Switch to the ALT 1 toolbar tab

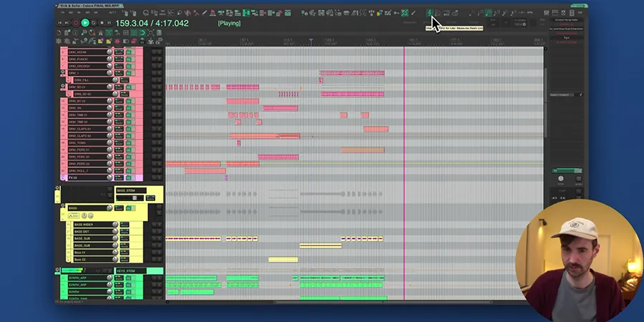click(x=112, y=13)
